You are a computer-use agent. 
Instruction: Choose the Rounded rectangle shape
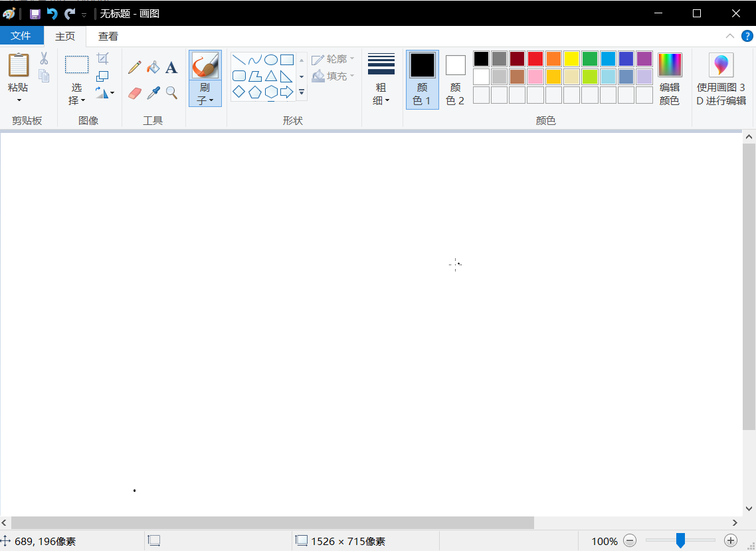[x=238, y=76]
